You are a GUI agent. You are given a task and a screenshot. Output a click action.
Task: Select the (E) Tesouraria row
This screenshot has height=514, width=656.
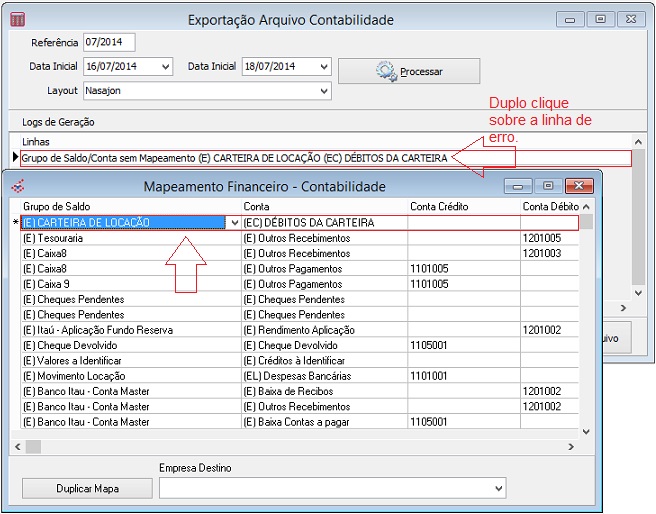[x=300, y=238]
